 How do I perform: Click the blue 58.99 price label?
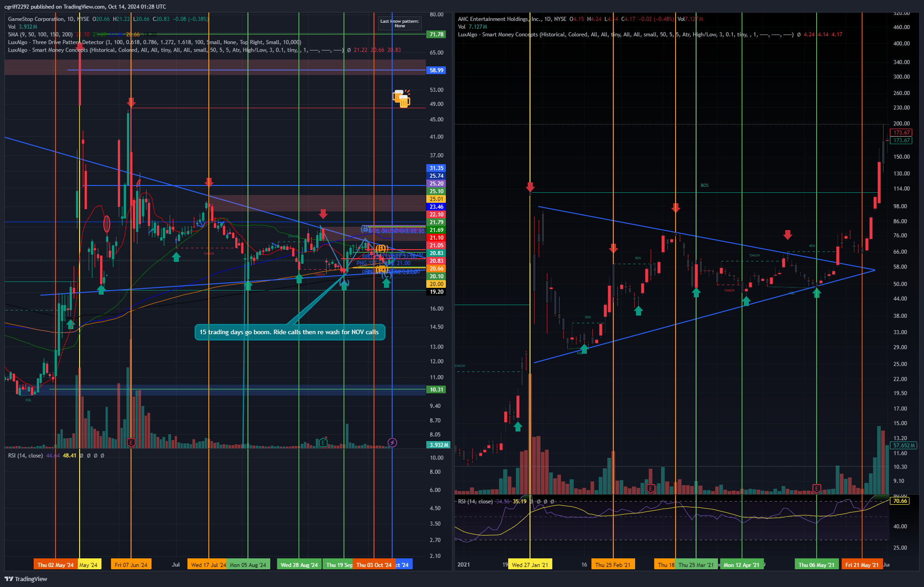coord(436,70)
